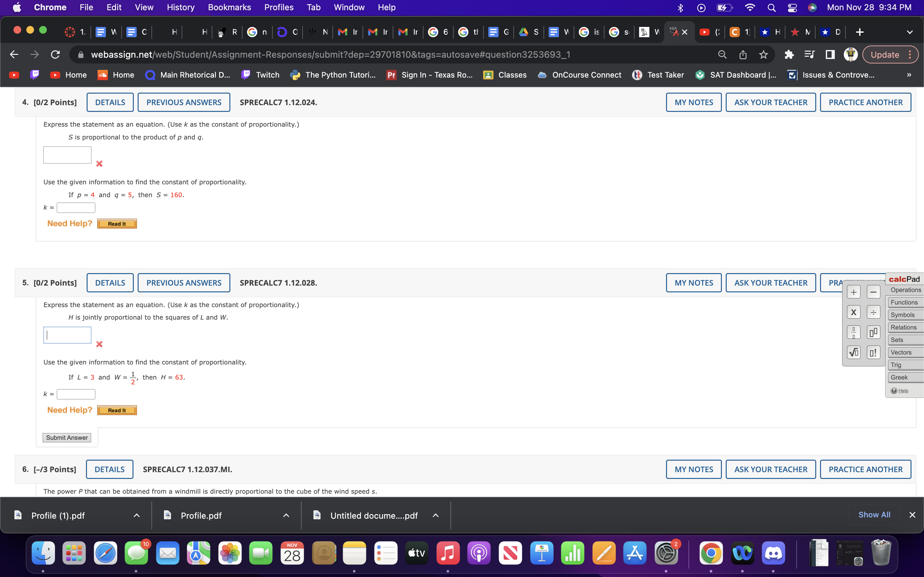The image size is (924, 577).
Task: Click the k equals input field in question 5
Action: coord(76,394)
